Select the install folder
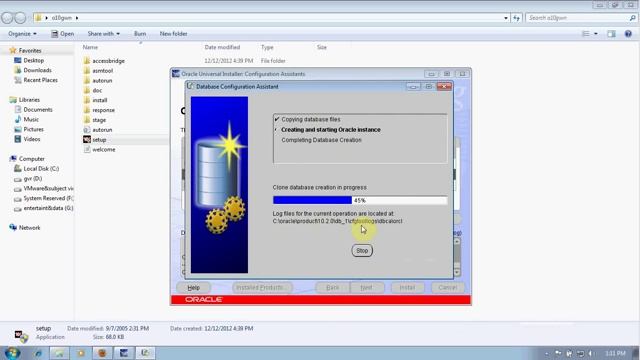The width and height of the screenshot is (640, 360). (x=100, y=100)
